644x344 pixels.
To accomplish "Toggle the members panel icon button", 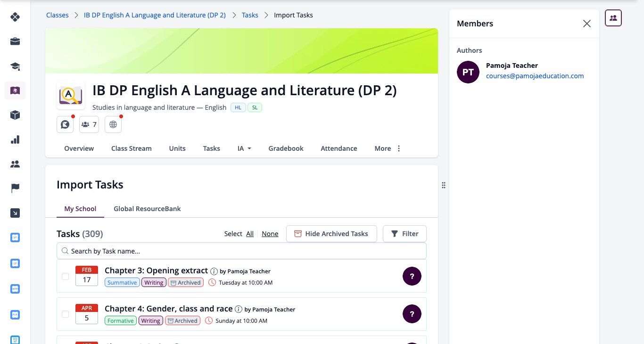I will (613, 18).
